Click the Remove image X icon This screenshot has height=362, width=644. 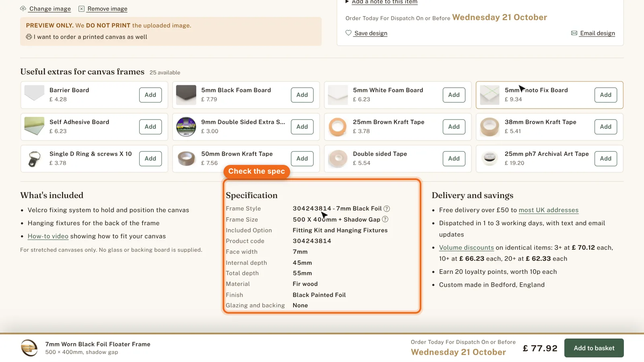81,8
